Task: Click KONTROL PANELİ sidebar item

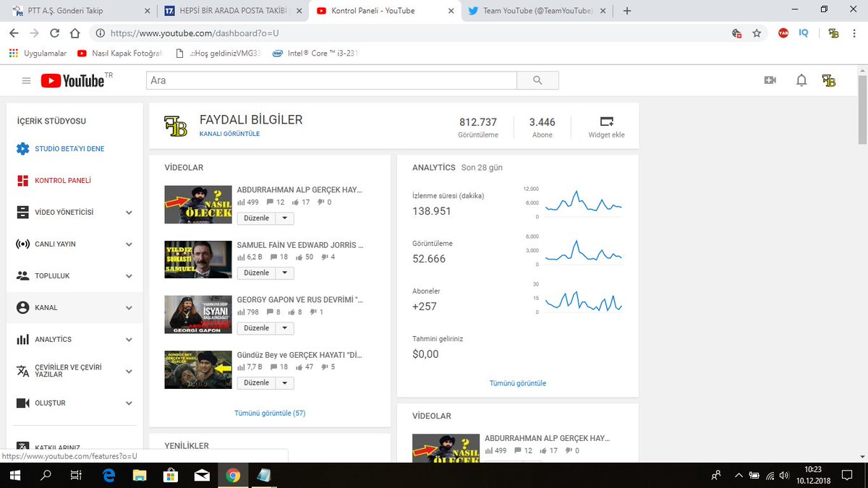Action: point(63,181)
